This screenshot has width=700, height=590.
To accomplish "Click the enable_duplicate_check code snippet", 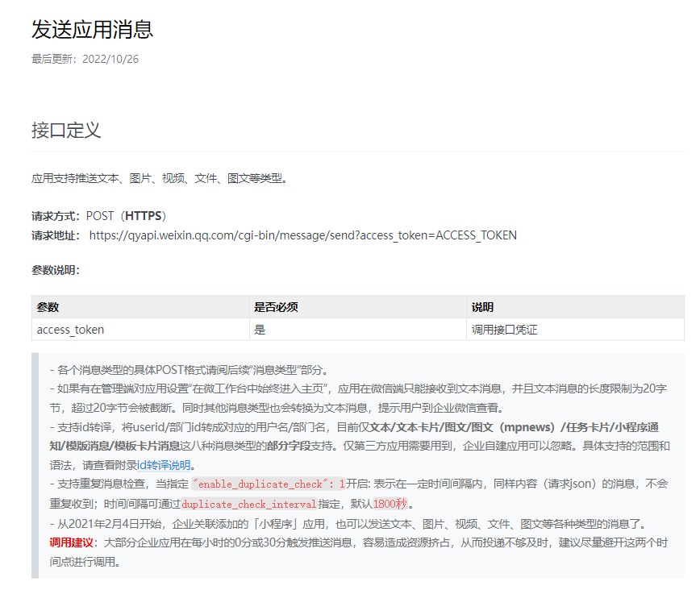I will point(268,484).
